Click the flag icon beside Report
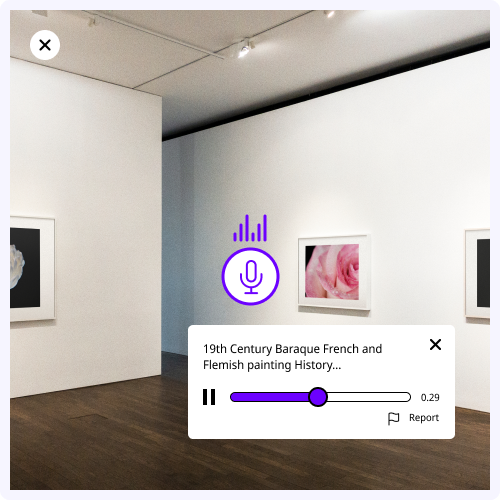The width and height of the screenshot is (500, 500). pos(394,418)
